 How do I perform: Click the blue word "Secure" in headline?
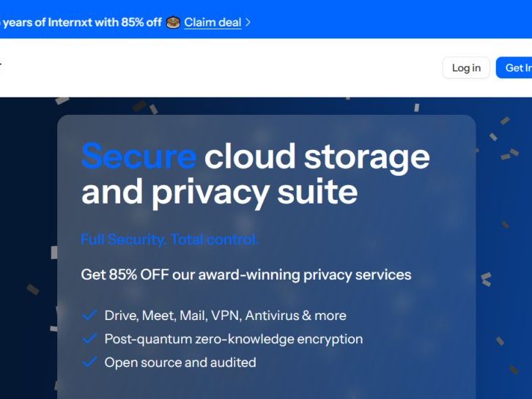(138, 156)
